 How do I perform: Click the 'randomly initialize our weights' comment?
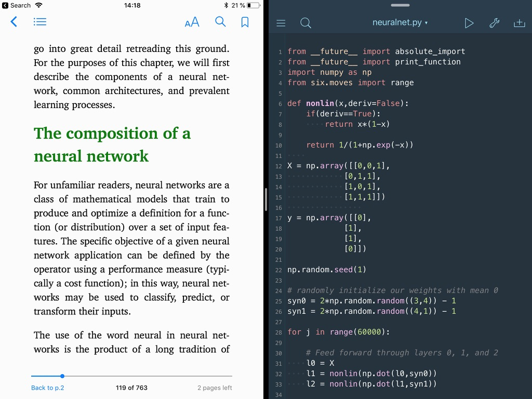(393, 290)
